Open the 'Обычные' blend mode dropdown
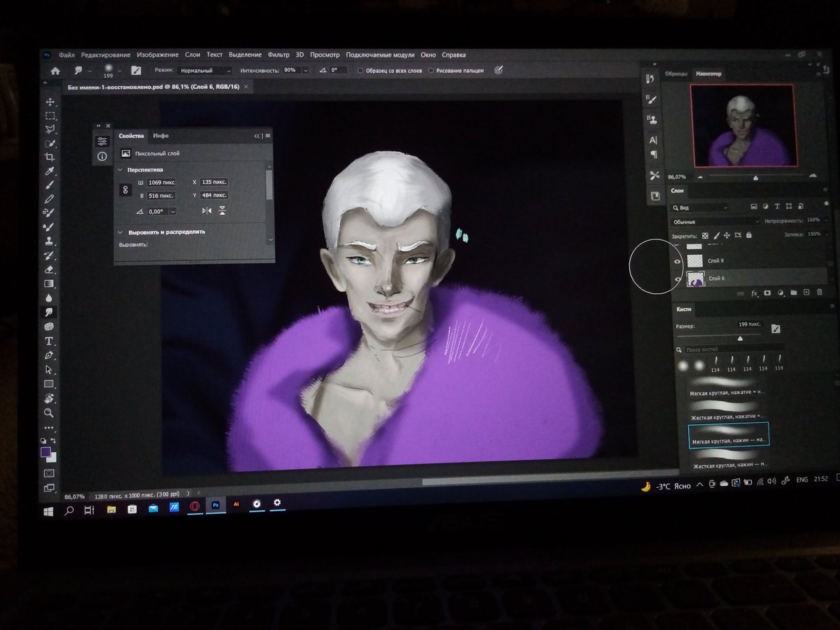840x630 pixels. [x=715, y=221]
